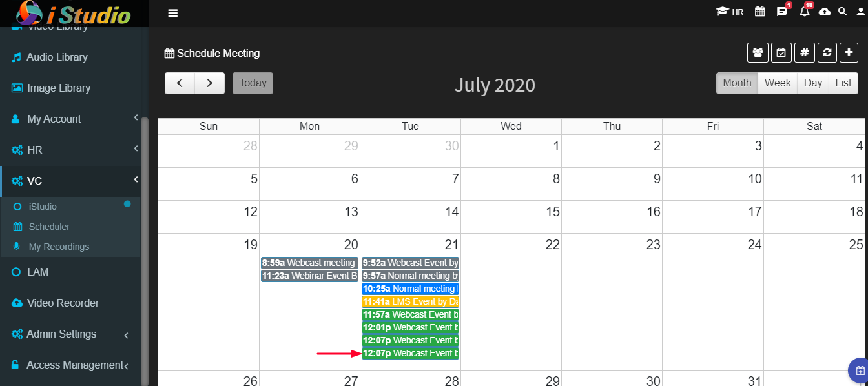The height and width of the screenshot is (386, 868).
Task: Switch to Week view tab
Action: click(778, 83)
